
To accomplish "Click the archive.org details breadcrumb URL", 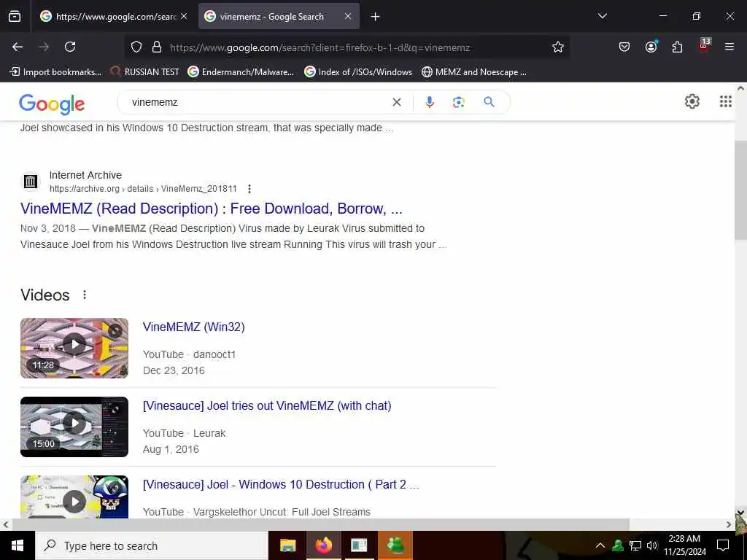I will point(143,189).
